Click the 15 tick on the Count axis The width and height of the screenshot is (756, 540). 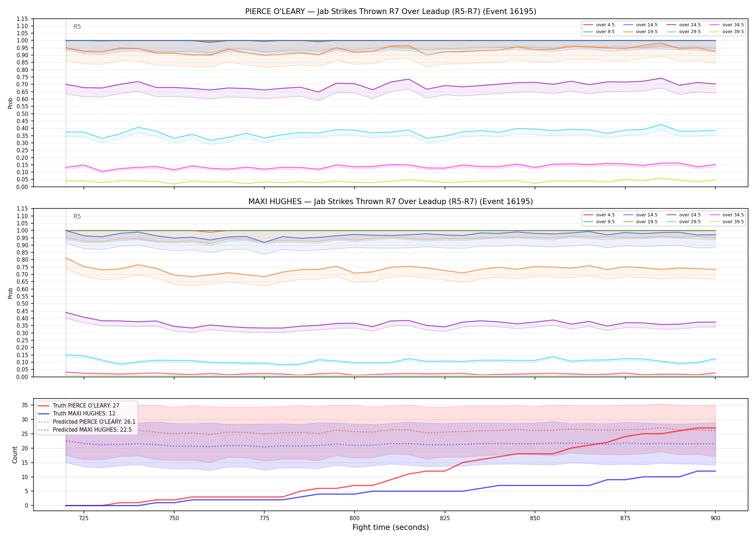click(25, 463)
